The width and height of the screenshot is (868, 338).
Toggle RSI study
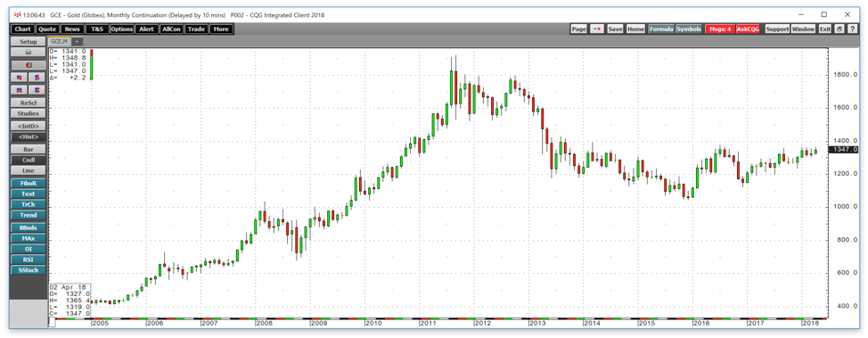pos(29,260)
